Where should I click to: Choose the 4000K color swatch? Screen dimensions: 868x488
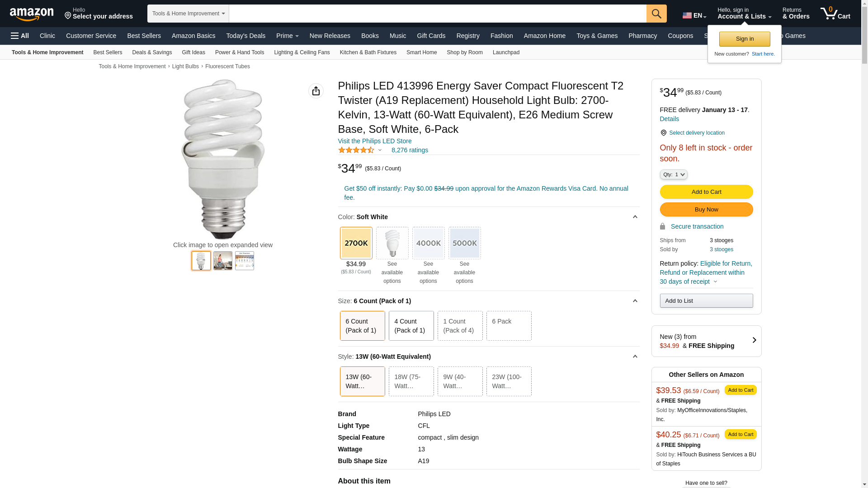tap(428, 243)
